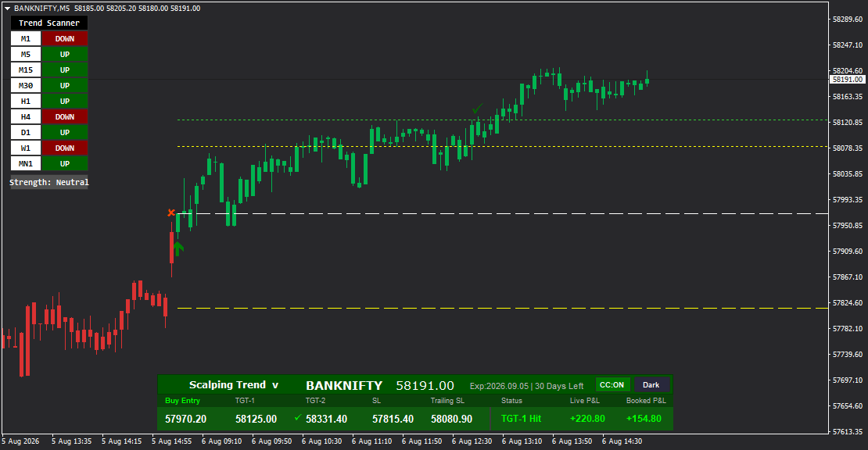The height and width of the screenshot is (450, 868).
Task: Click the UP status for D1
Action: [65, 132]
